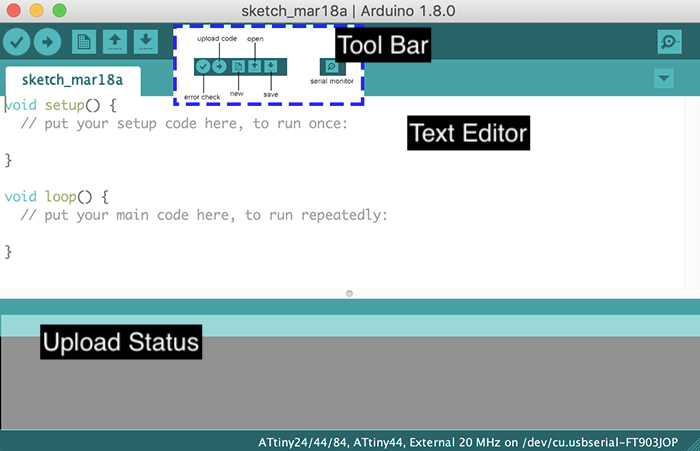Viewport: 700px width, 451px height.
Task: Click the editor vertical scrollbar track
Action: tap(692, 192)
